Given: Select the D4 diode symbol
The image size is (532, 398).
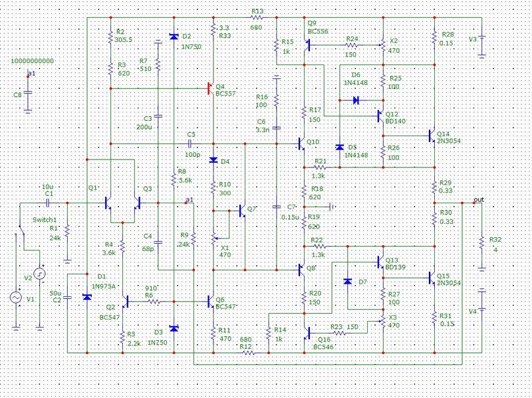Looking at the screenshot, I should tap(213, 160).
